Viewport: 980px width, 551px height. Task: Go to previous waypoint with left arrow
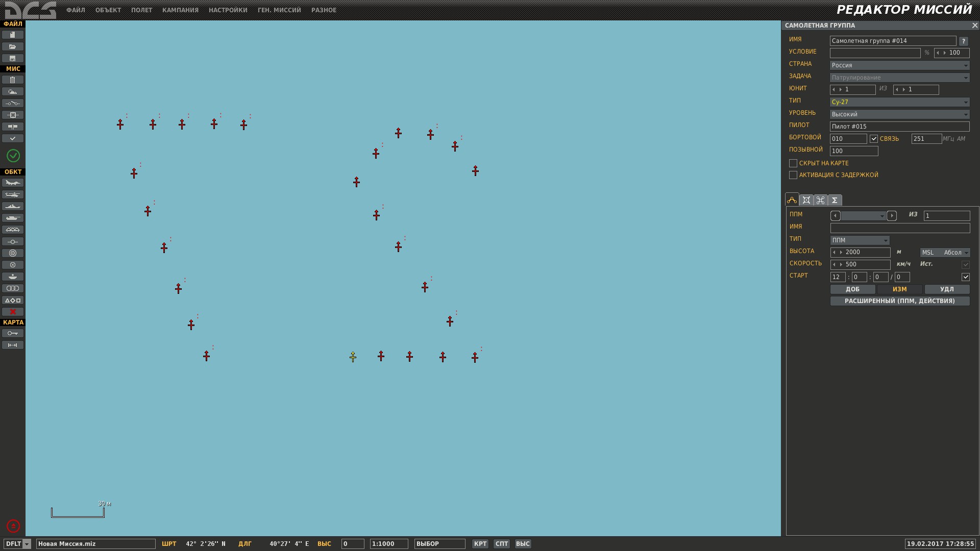(836, 216)
